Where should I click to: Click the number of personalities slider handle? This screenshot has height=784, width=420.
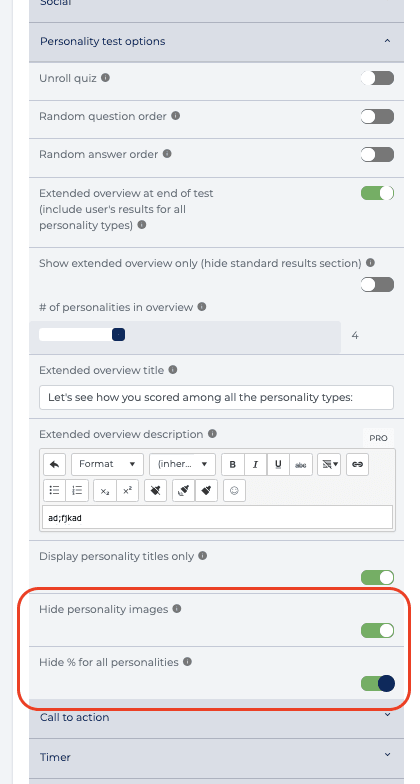click(x=118, y=335)
